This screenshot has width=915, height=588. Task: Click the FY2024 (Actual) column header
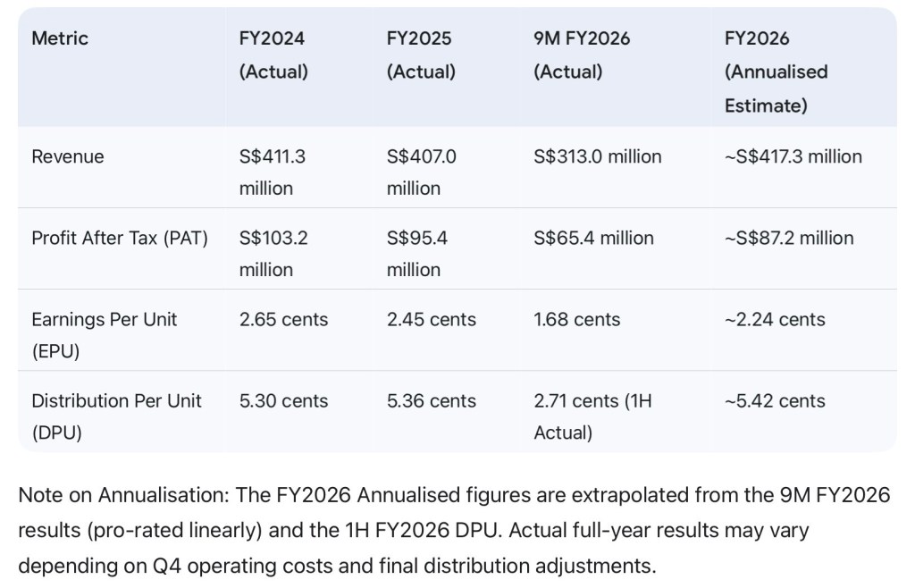point(273,55)
